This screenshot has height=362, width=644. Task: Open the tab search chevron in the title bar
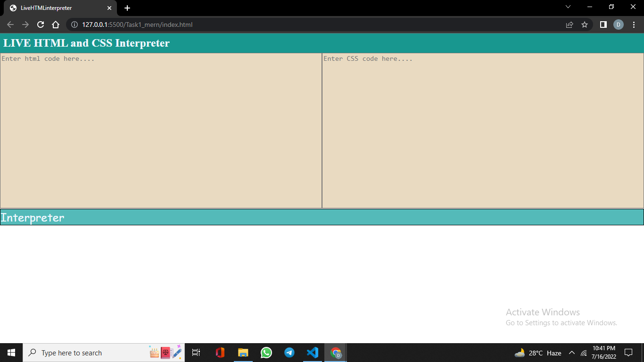[568, 7]
